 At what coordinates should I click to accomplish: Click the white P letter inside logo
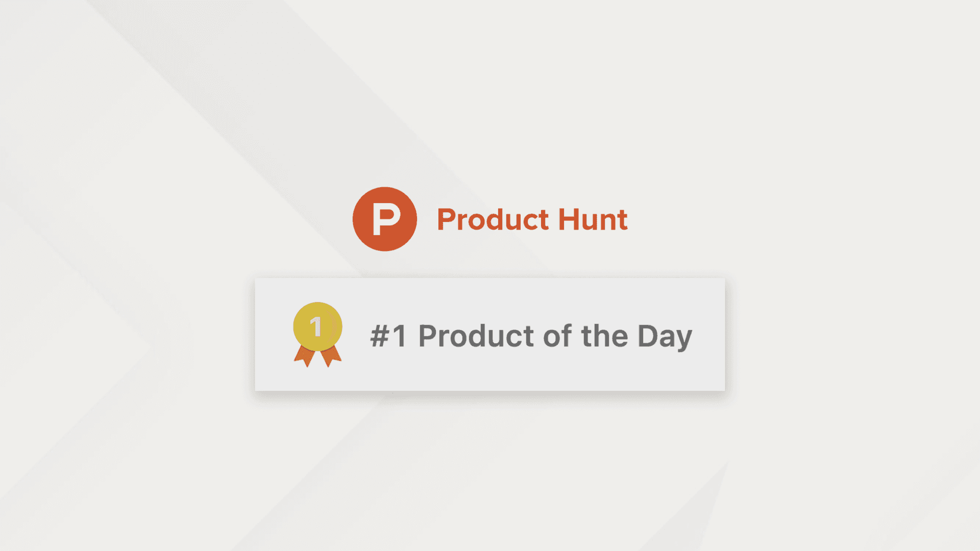(x=386, y=219)
